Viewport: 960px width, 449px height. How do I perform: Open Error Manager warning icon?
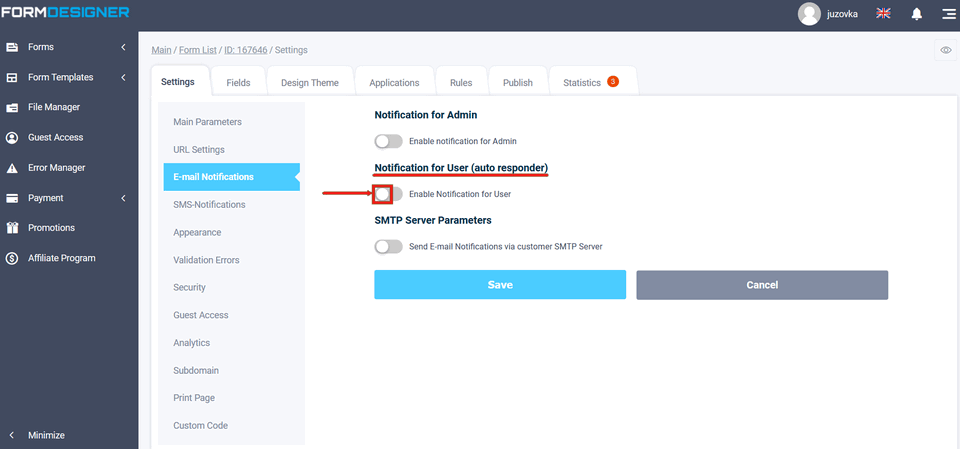click(x=12, y=168)
